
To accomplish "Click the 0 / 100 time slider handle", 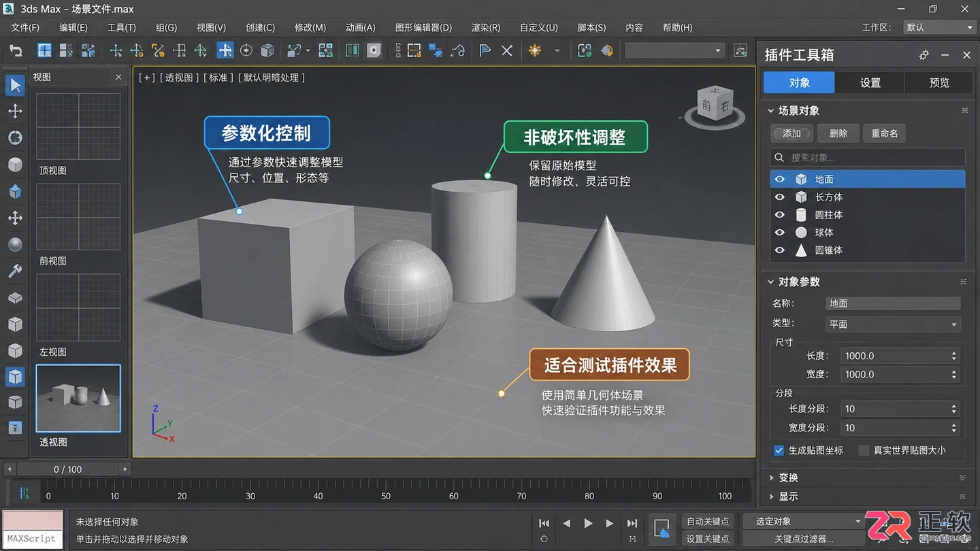I will point(68,469).
